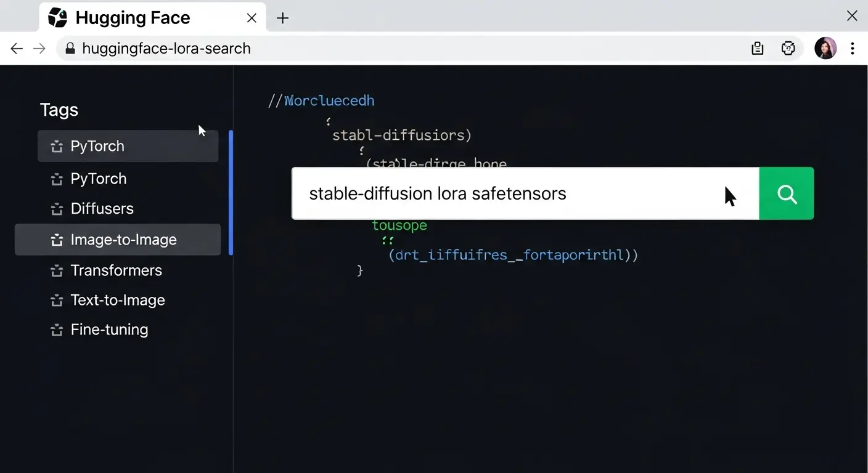Switch to the Hugging Face tab
Image resolution: width=868 pixels, height=473 pixels.
point(133,18)
